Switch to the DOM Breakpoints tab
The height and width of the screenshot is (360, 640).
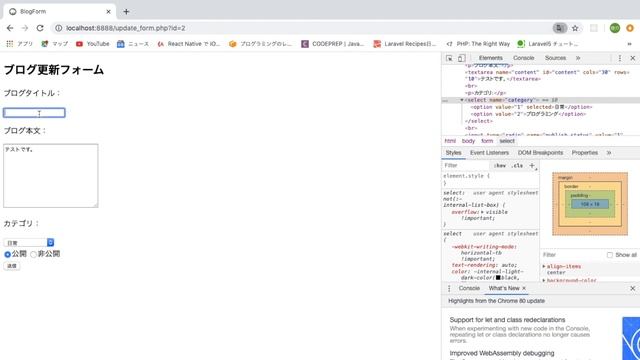(x=540, y=153)
